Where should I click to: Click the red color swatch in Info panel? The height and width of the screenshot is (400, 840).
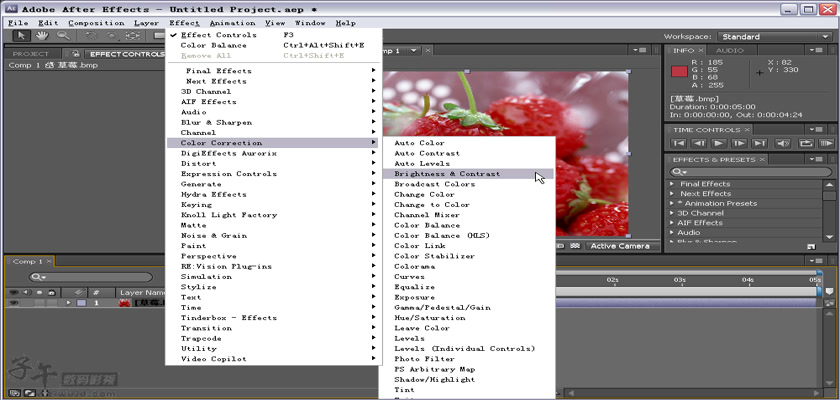679,71
